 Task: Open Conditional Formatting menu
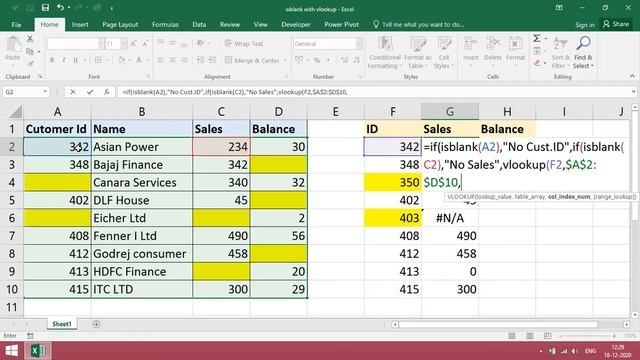tap(384, 53)
